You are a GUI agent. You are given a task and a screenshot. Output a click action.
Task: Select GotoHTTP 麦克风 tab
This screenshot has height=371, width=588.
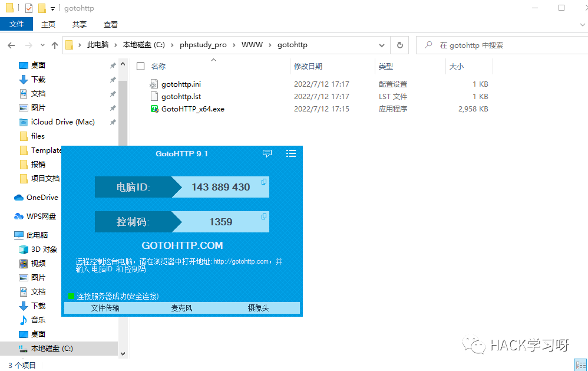(x=181, y=308)
